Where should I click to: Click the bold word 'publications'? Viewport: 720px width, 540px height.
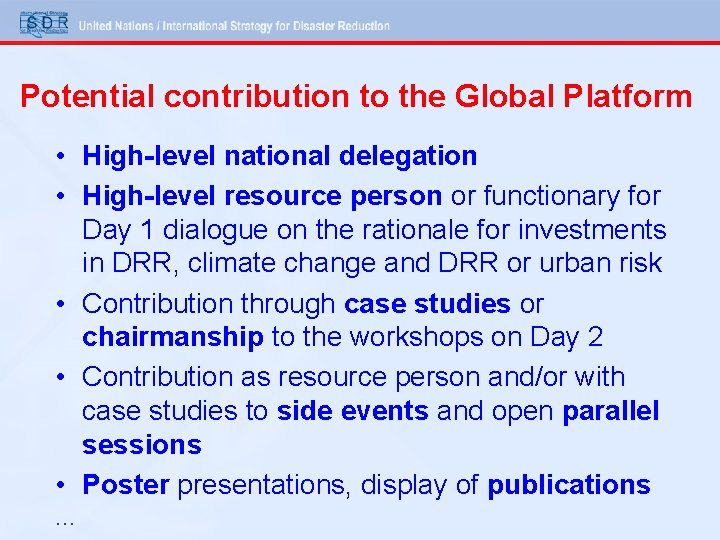point(569,485)
